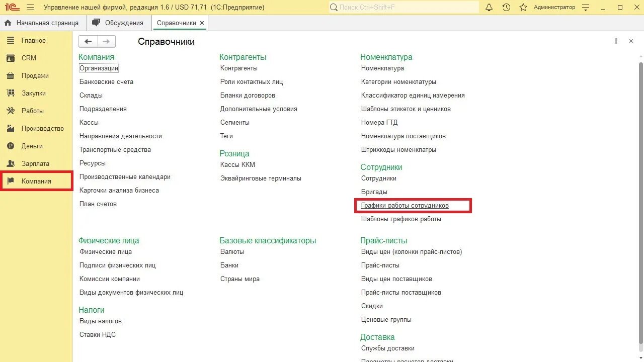Click the CRM sidebar icon
644x362 pixels.
(x=11, y=58)
